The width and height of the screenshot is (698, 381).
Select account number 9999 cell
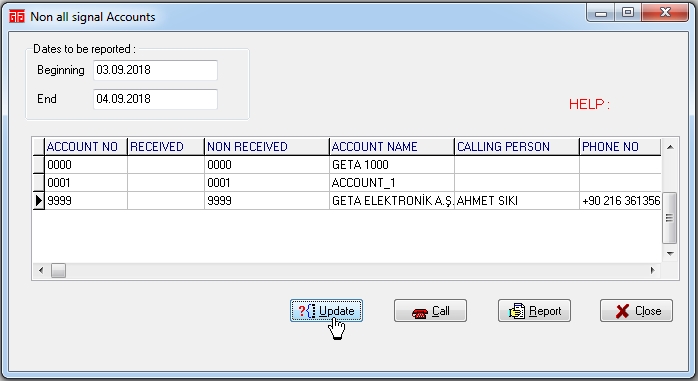tap(86, 201)
